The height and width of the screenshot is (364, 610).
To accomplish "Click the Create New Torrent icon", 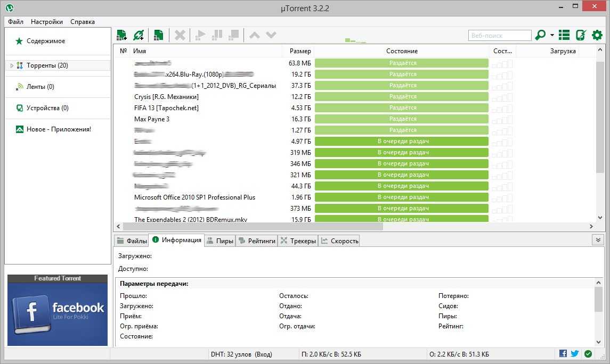I will (158, 35).
